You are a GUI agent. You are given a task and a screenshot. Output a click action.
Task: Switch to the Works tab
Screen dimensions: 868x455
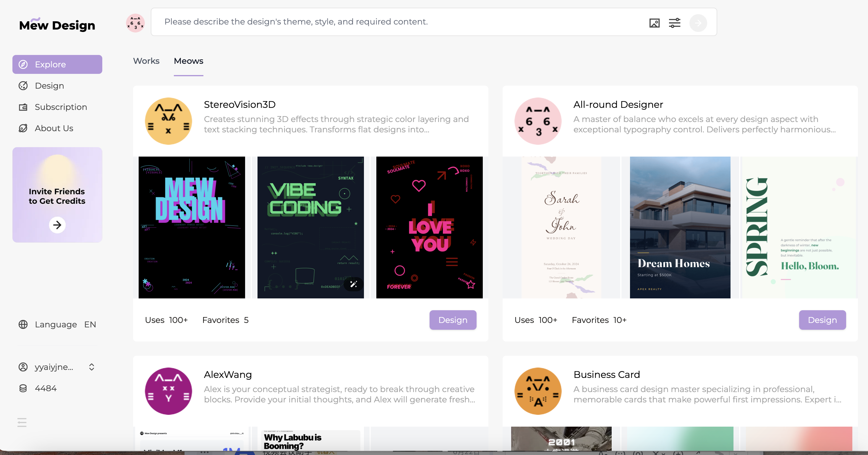point(146,61)
